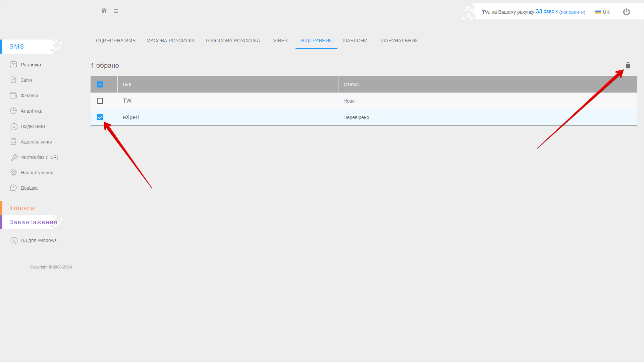
Task: Switch to the ШАБЛОНИ tab
Action: click(355, 41)
